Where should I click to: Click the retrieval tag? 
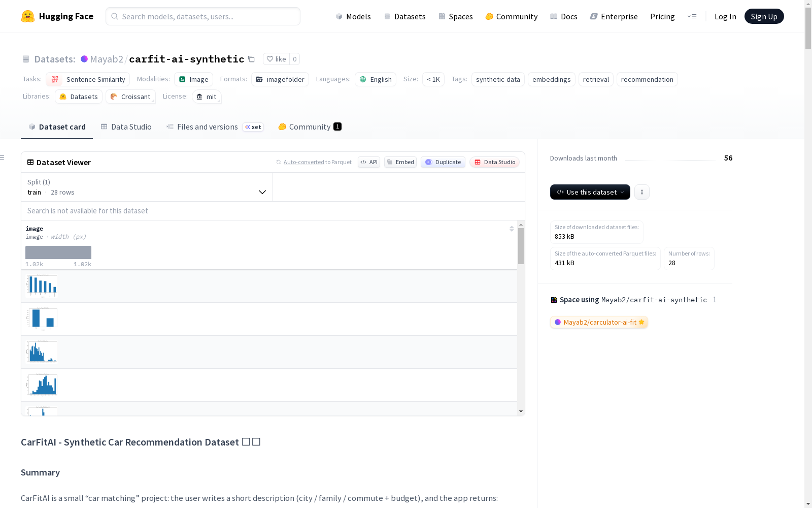(x=596, y=79)
